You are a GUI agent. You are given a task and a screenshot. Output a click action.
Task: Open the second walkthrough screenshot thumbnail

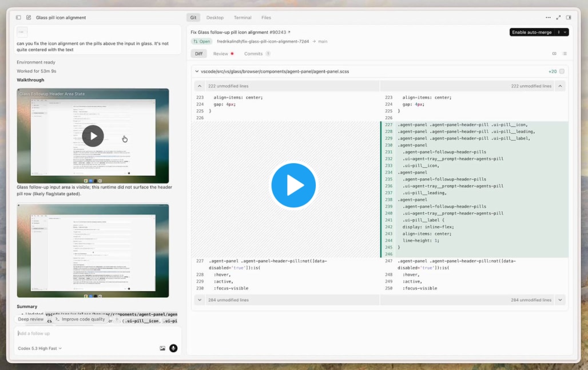[93, 250]
